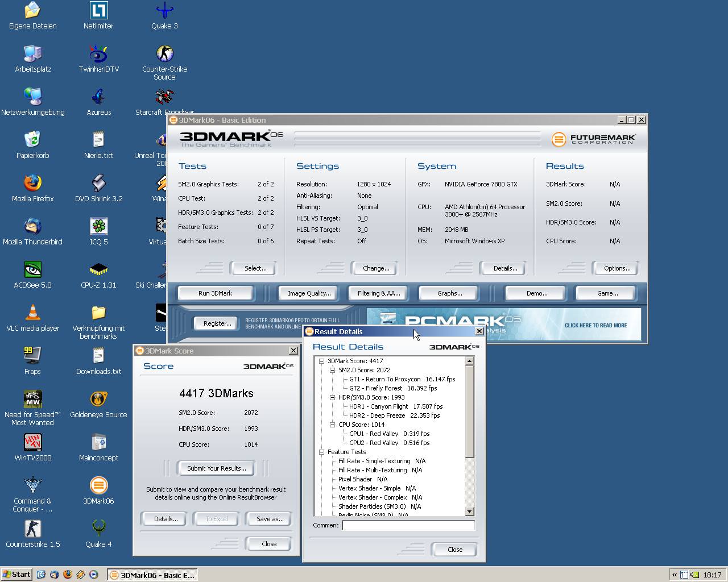The image size is (728, 582).
Task: Open Details... in the 3DMark Score window
Action: tap(166, 519)
